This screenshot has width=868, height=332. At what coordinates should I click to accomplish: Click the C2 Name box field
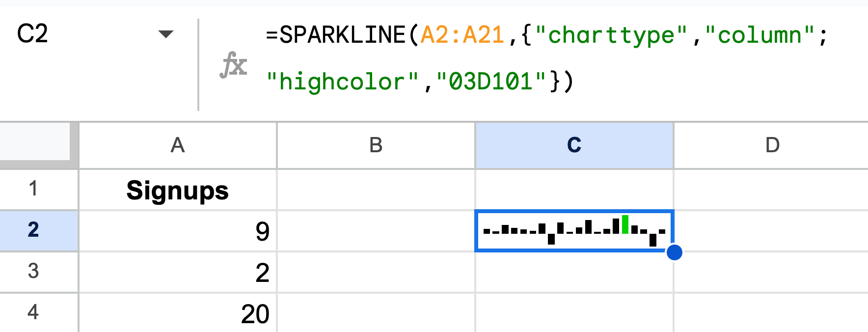[x=74, y=34]
